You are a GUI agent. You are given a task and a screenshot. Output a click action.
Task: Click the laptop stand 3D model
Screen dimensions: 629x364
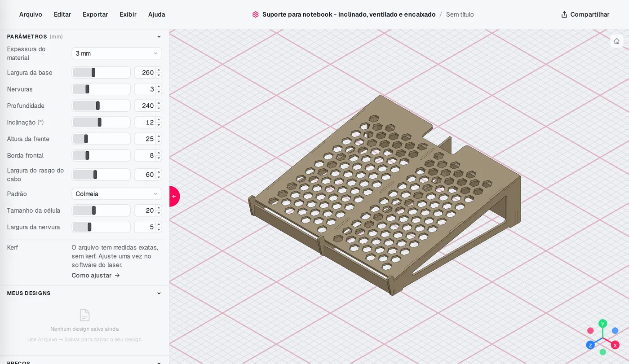coord(384,195)
